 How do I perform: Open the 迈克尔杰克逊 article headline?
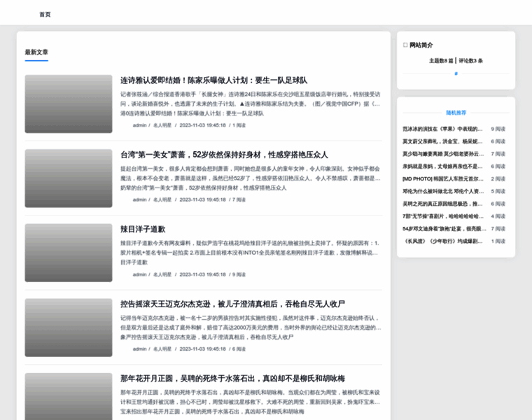[232, 304]
